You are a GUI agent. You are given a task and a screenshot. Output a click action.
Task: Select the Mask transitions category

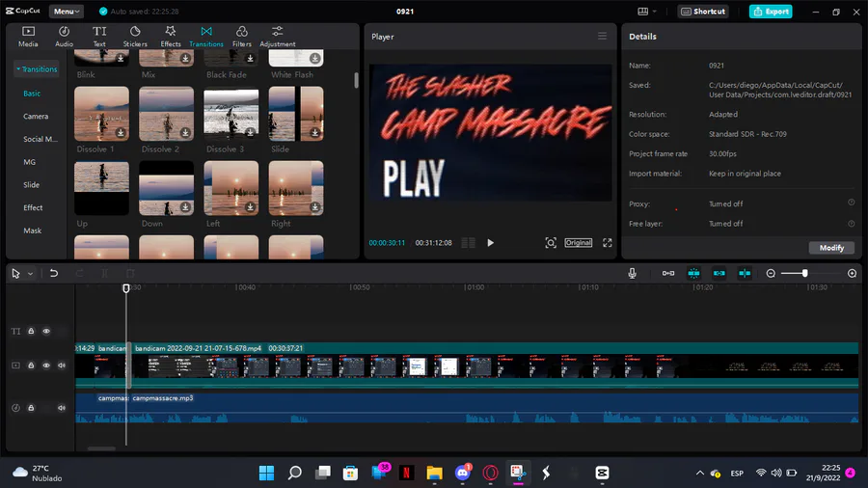click(32, 230)
